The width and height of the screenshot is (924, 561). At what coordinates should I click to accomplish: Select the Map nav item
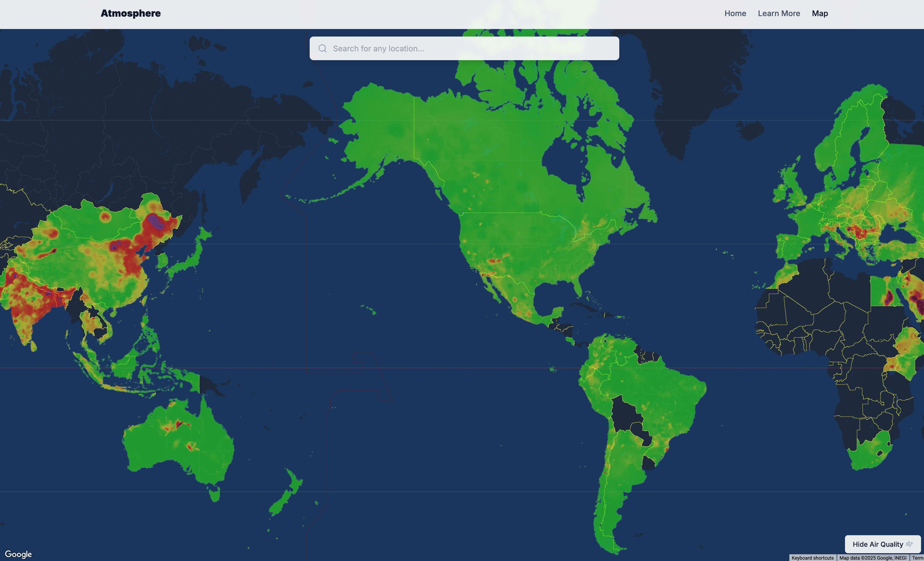[820, 13]
